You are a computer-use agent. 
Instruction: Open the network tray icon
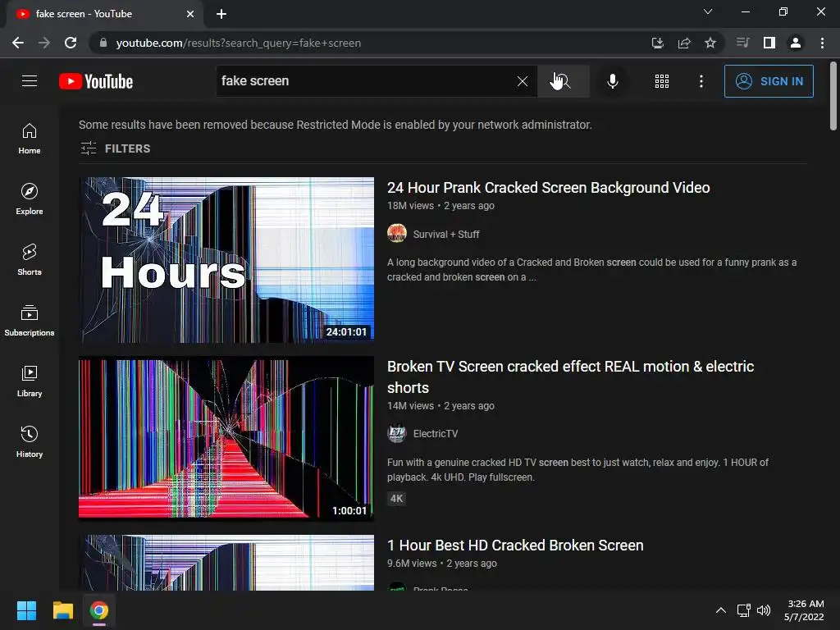click(743, 610)
